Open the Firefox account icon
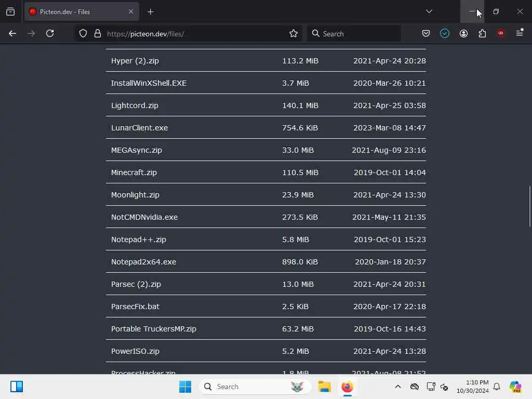532x399 pixels. 463,33
